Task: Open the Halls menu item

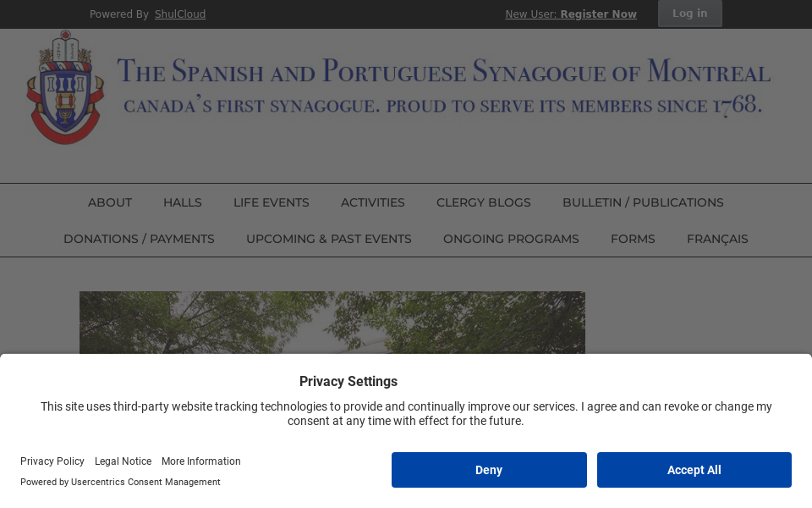Action: point(183,202)
